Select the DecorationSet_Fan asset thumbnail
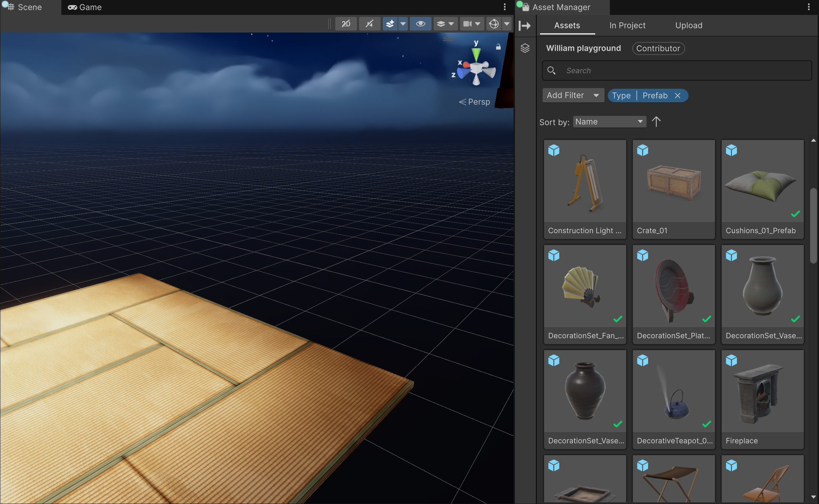This screenshot has width=819, height=504. 585,286
